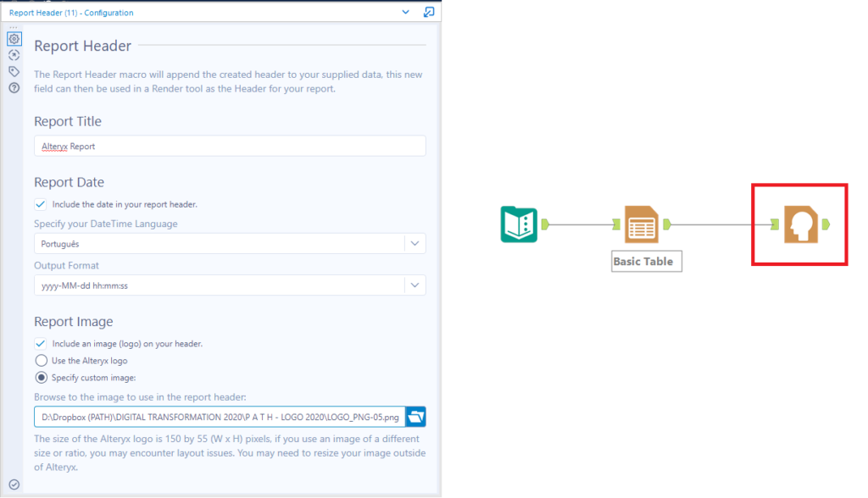Click the Browse to the image label text
This screenshot has width=868, height=498.
(140, 396)
